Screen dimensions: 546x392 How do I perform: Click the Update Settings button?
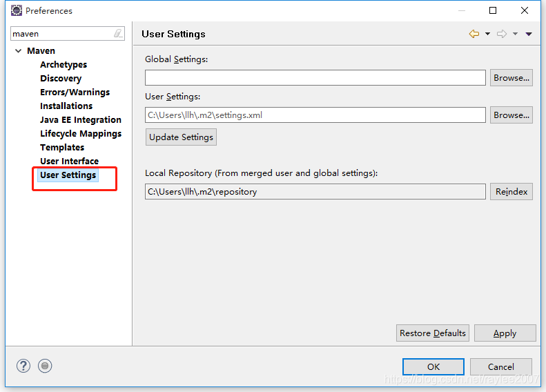[181, 137]
